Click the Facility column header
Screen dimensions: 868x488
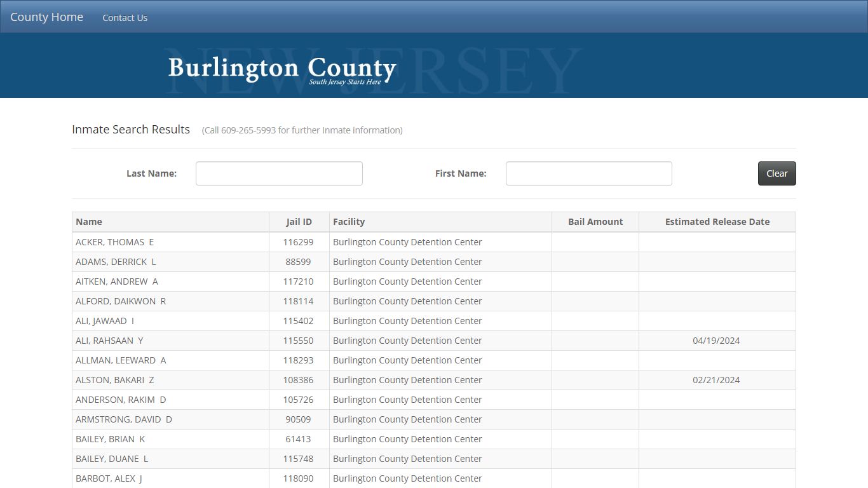tap(348, 221)
